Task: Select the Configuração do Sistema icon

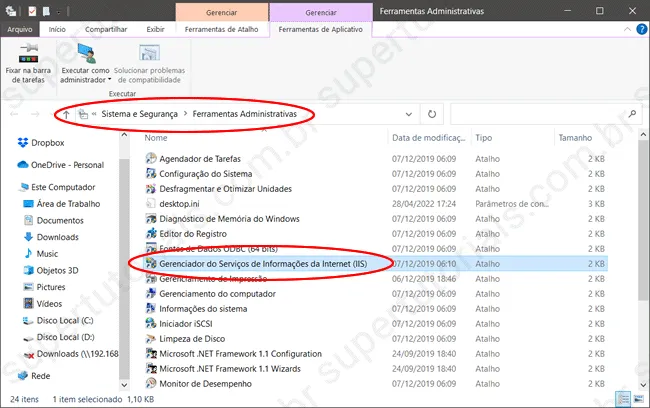Action: coord(151,173)
